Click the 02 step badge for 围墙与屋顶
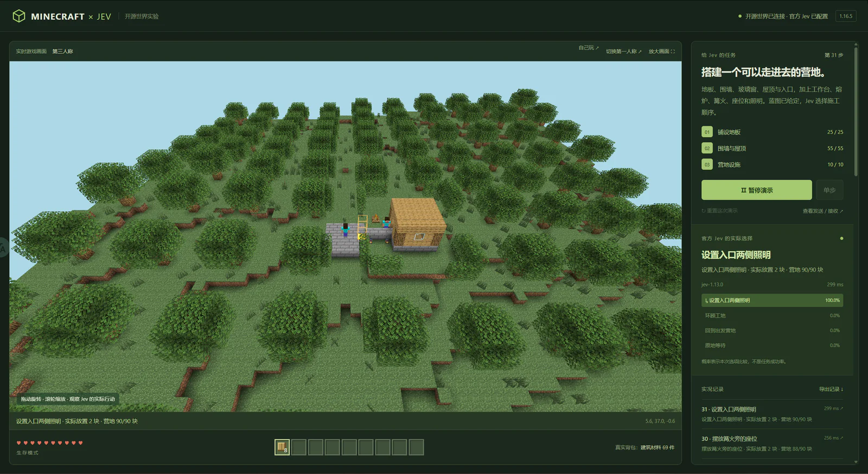The height and width of the screenshot is (474, 868). pos(707,148)
